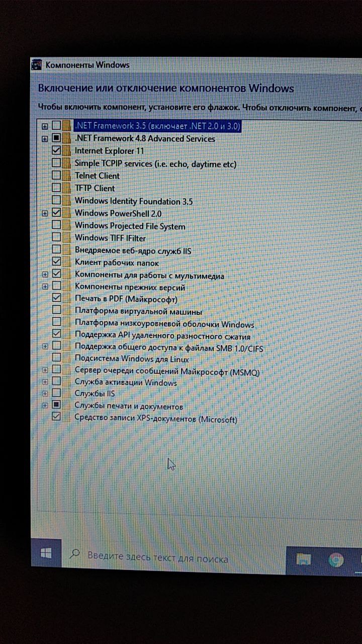362x644 pixels.
Task: Check the Подсистема Windows для Linux checkbox
Action: [x=56, y=358]
